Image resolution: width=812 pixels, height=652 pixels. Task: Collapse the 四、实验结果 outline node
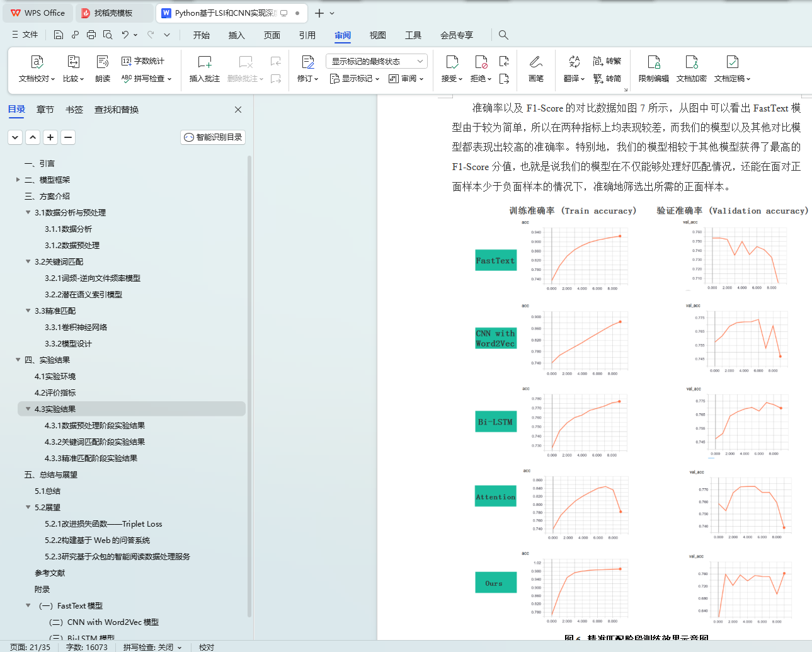point(18,360)
